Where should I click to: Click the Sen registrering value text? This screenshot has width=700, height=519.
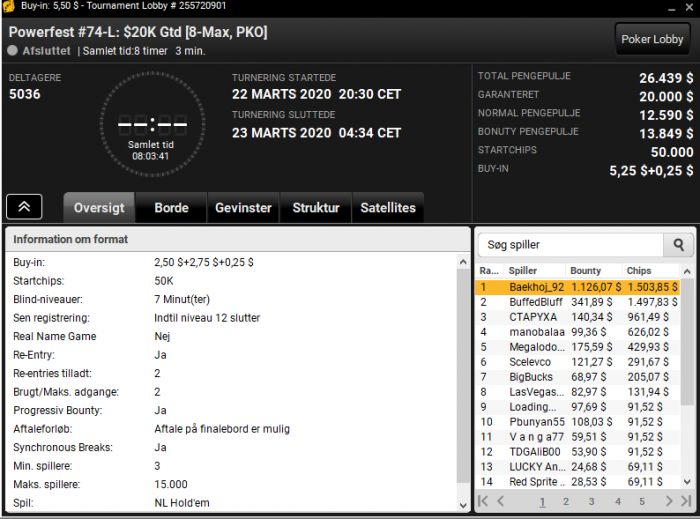pos(207,318)
